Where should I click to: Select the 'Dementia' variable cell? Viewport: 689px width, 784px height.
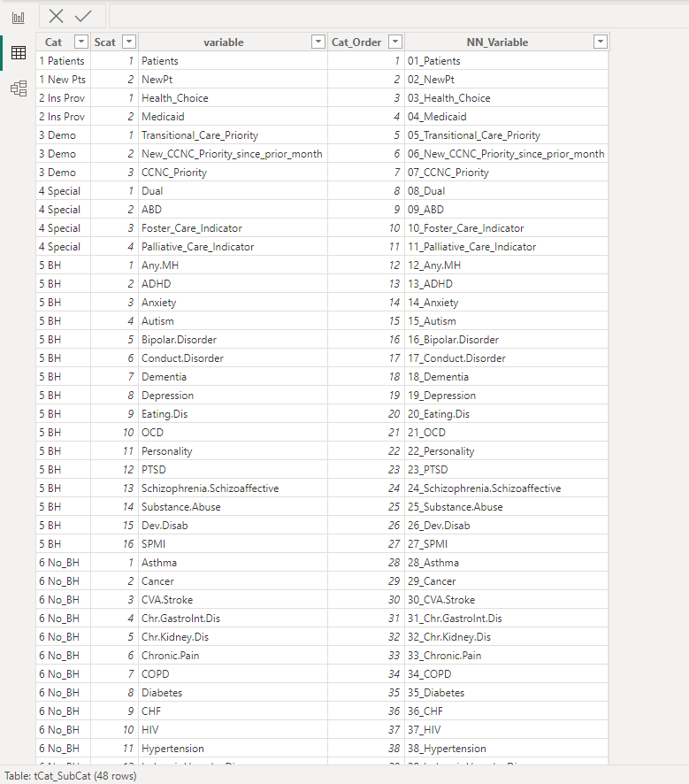[233, 376]
